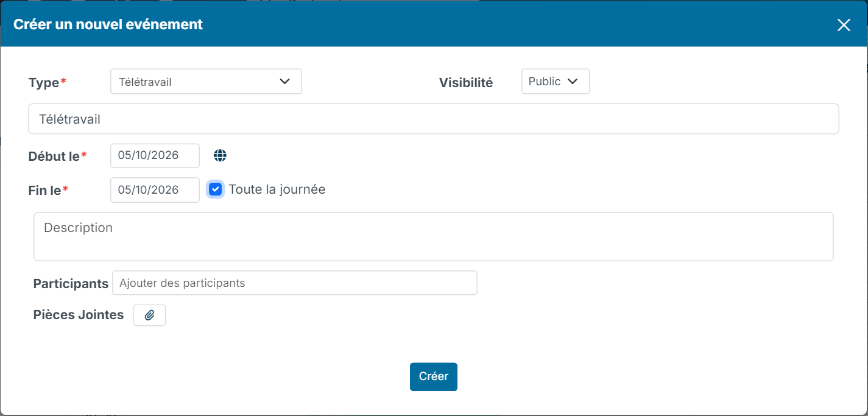
Task: Click the Début le date field
Action: click(155, 155)
